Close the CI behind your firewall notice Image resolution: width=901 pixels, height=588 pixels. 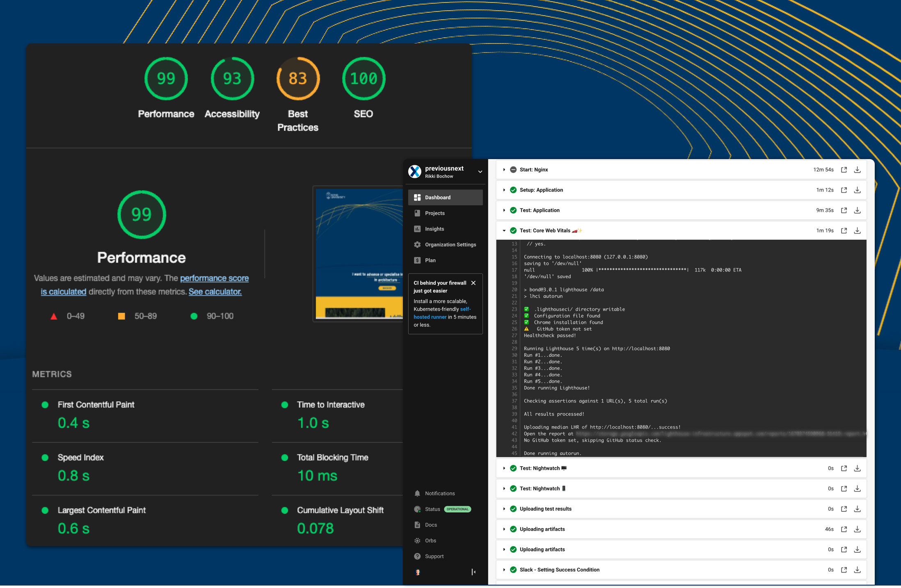coord(473,283)
